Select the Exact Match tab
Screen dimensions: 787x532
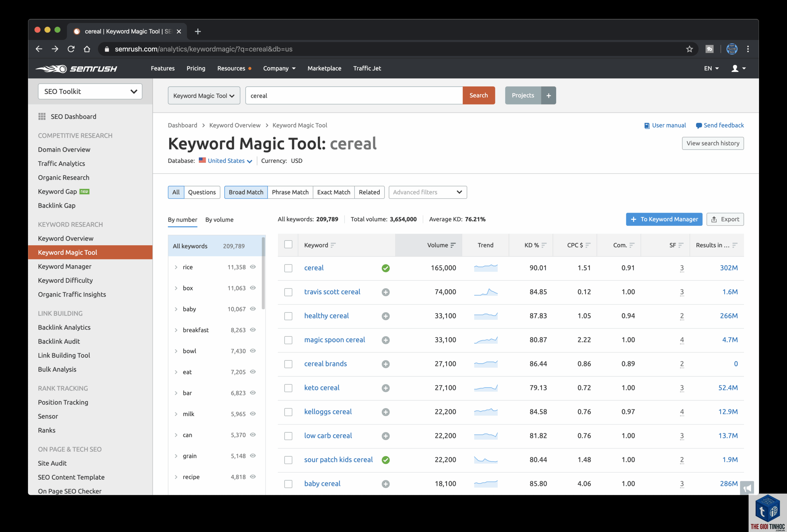[x=334, y=192]
